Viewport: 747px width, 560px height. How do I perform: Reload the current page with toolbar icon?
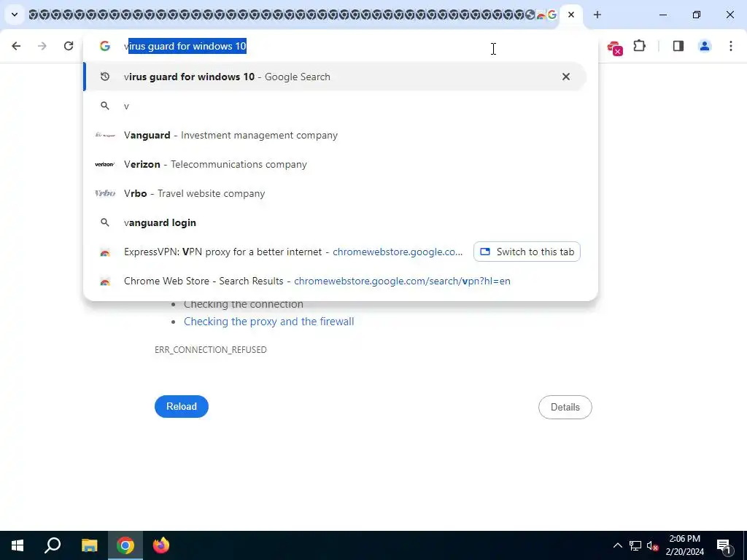pyautogui.click(x=69, y=46)
